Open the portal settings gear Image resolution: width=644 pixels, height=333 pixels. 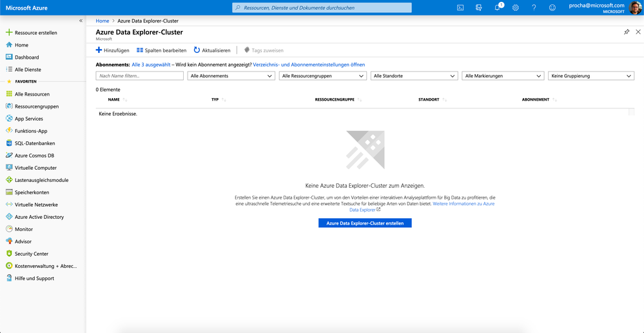516,7
